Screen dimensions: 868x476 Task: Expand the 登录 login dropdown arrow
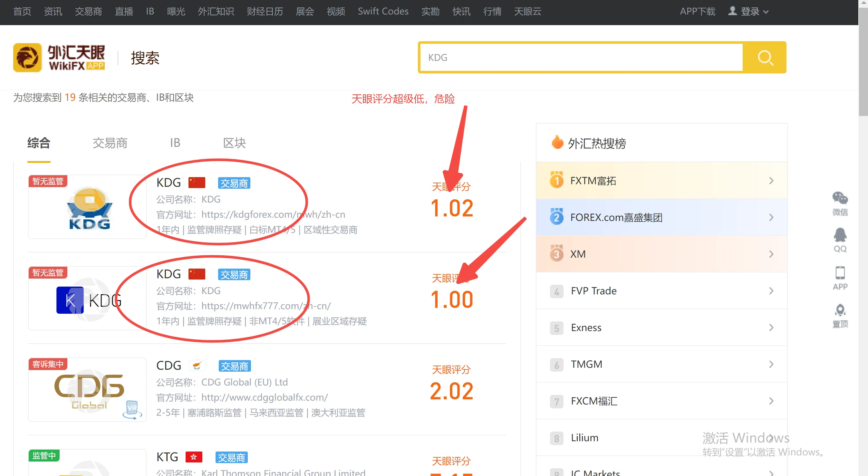pos(766,12)
